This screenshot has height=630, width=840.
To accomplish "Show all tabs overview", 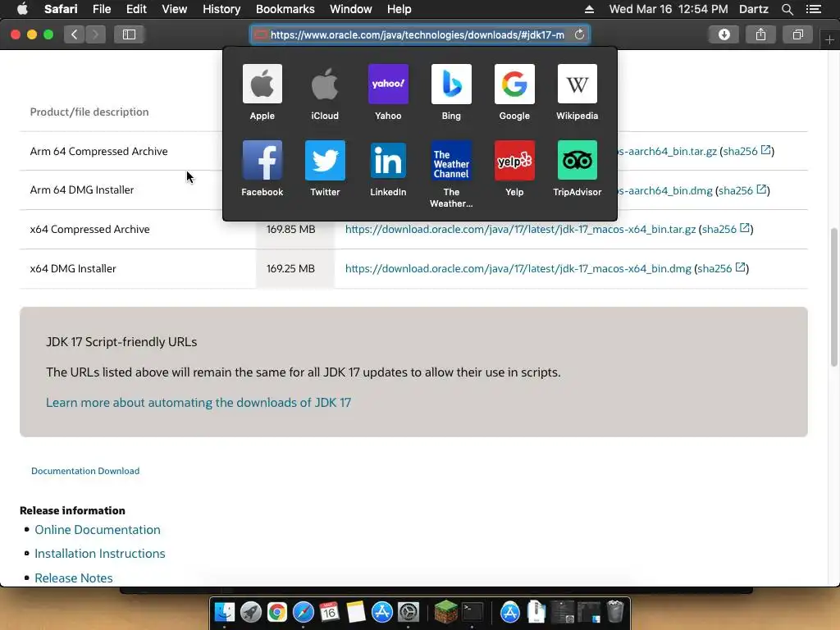I will point(797,34).
